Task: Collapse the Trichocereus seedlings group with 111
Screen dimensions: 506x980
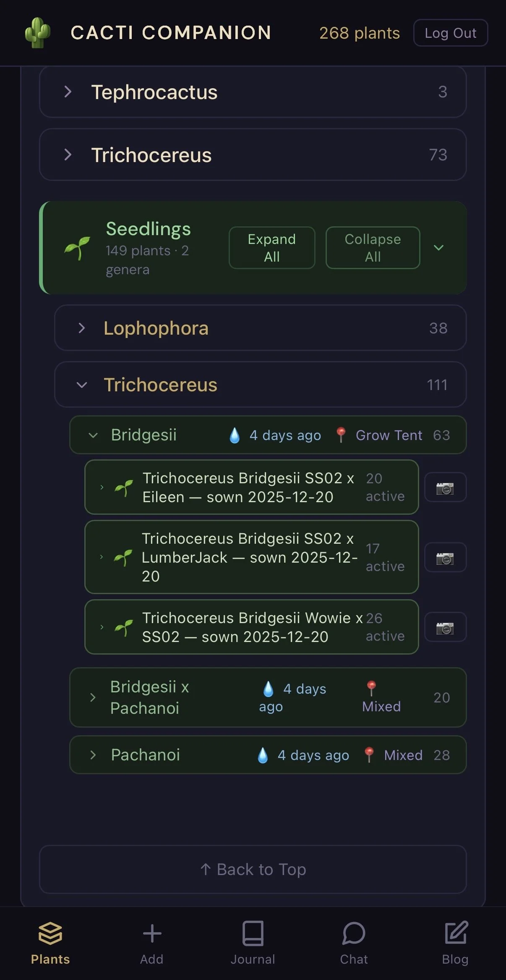Action: pos(261,385)
